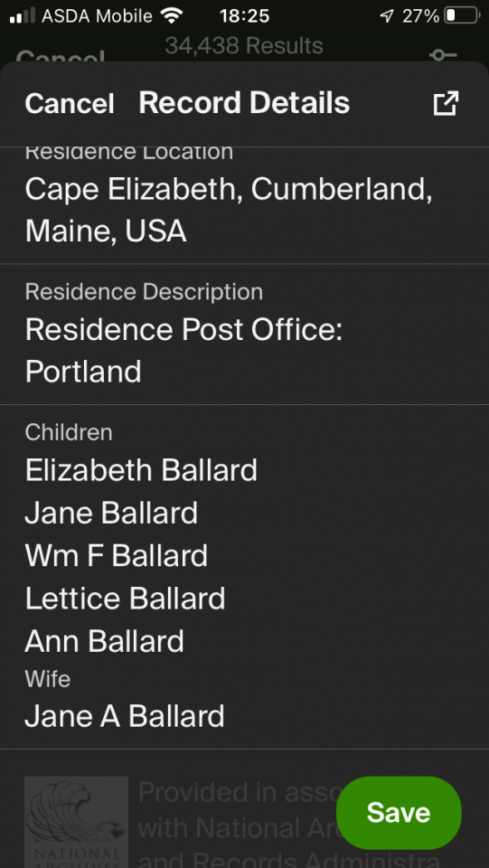Open Wm F Ballard entry
Screen dimensions: 489x868
(117, 555)
